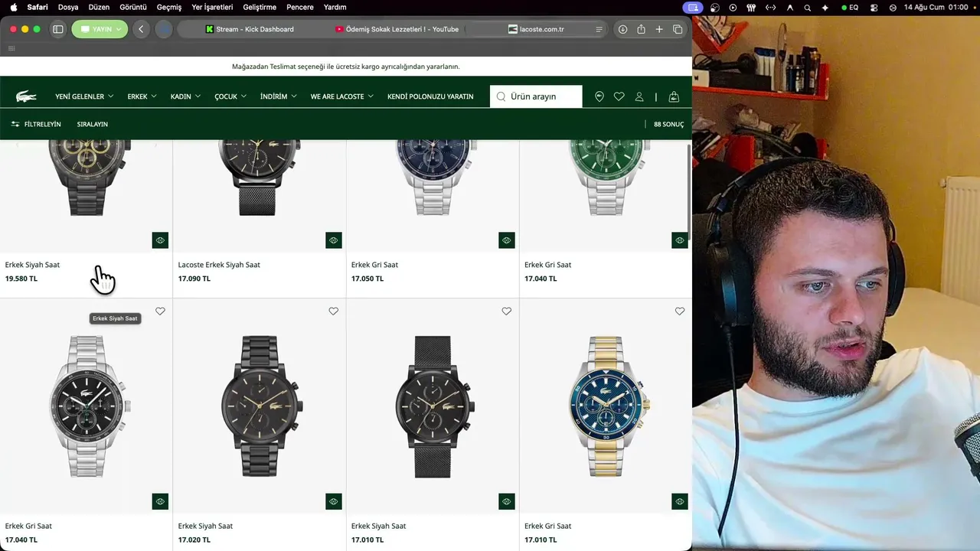This screenshot has width=980, height=551.
Task: Open a new Safari tab with plus
Action: (x=659, y=29)
